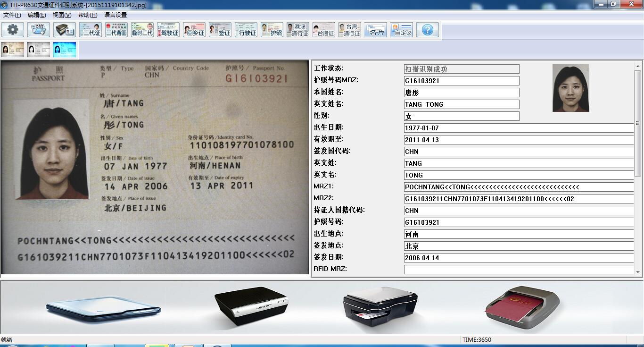Click the 护照号码MRZ input field

coord(461,80)
